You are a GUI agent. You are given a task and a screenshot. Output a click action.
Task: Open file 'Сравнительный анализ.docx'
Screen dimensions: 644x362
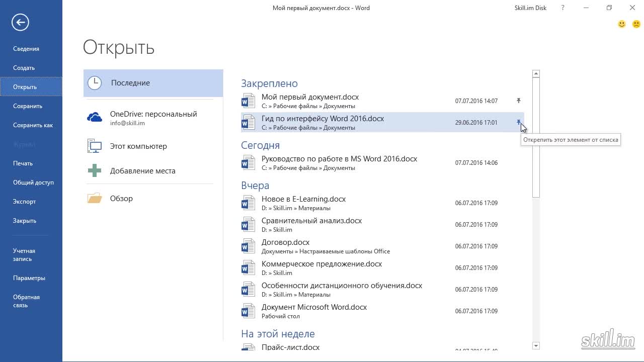382,224
